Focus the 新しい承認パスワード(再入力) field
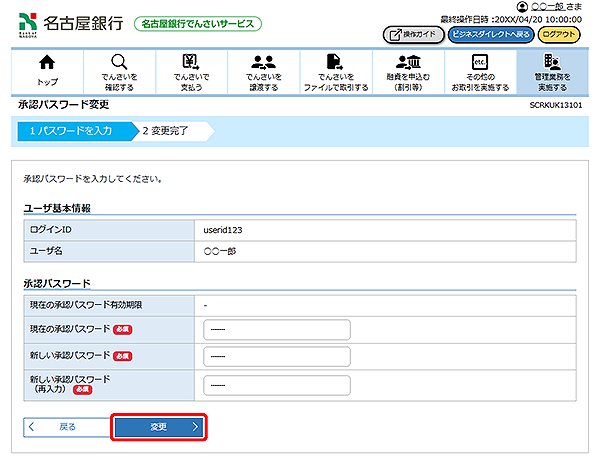 [276, 385]
